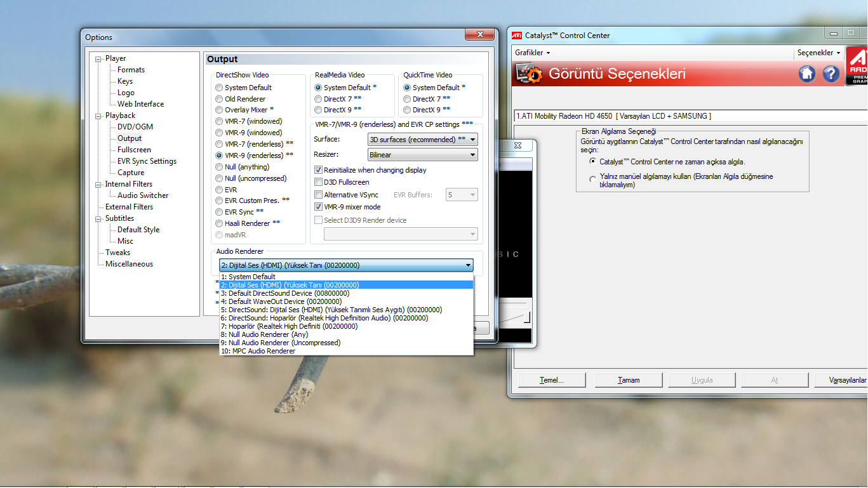
Task: Select Overlay Mixer radio button
Action: 219,110
